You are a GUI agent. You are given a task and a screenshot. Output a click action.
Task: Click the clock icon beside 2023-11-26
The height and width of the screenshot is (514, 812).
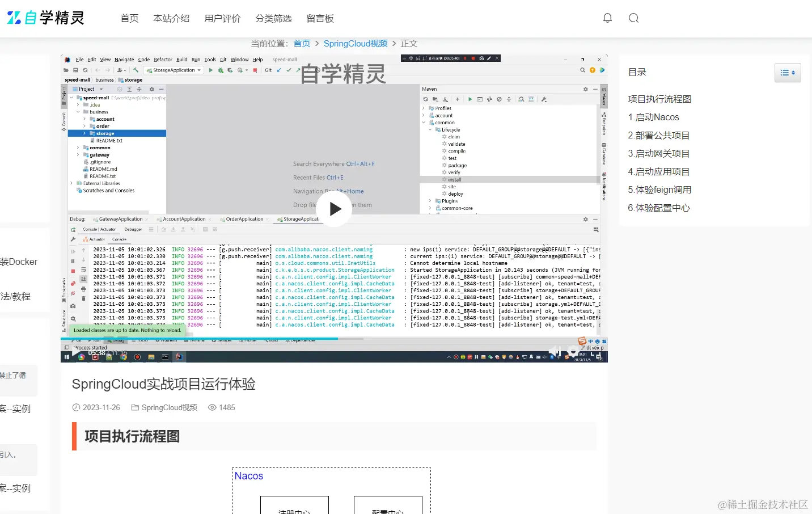click(77, 407)
